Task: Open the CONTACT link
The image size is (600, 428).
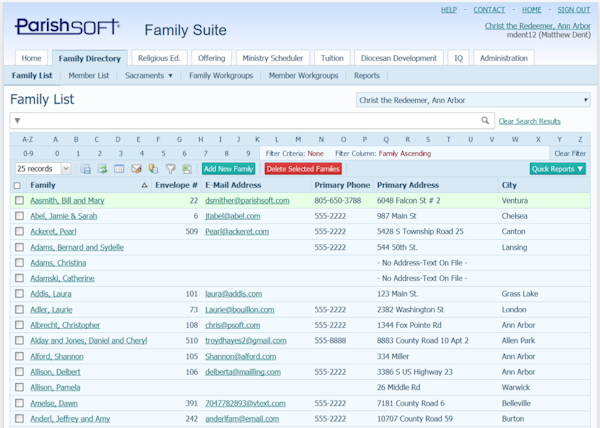Action: pyautogui.click(x=489, y=10)
